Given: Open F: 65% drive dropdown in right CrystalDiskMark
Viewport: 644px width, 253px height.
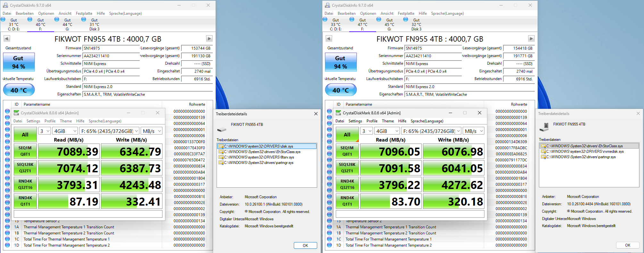Looking at the screenshot, I should click(431, 131).
